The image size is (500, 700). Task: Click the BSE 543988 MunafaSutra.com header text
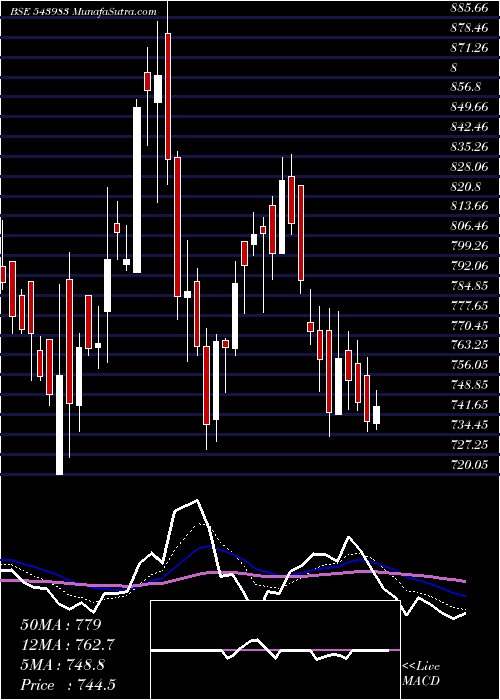[x=83, y=12]
